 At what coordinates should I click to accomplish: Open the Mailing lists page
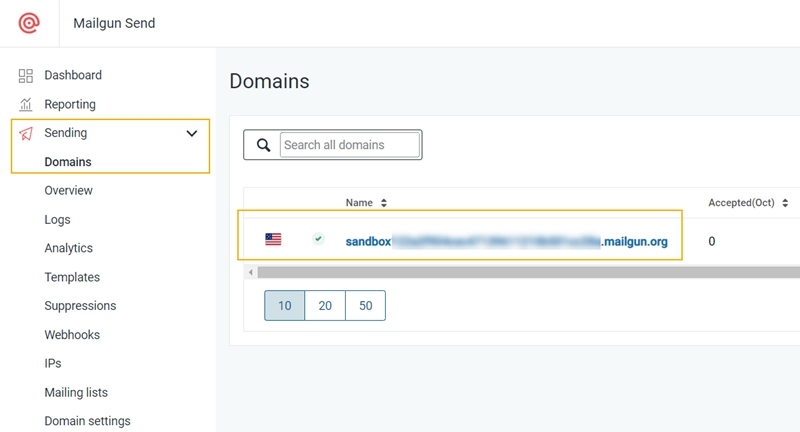(x=76, y=392)
